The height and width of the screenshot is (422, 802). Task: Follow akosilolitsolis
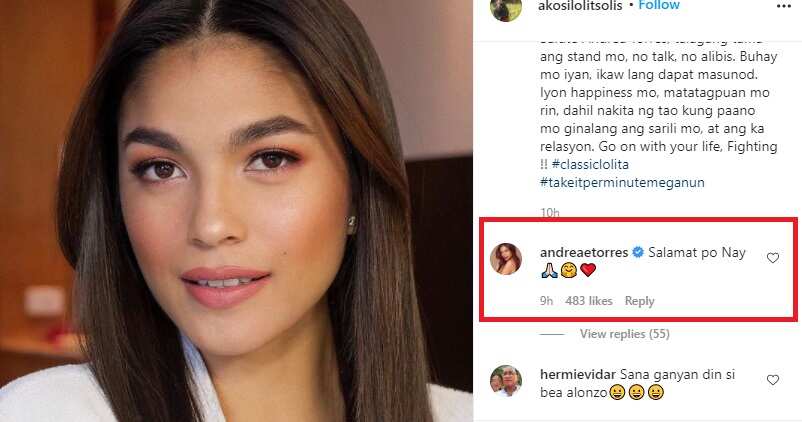point(659,6)
